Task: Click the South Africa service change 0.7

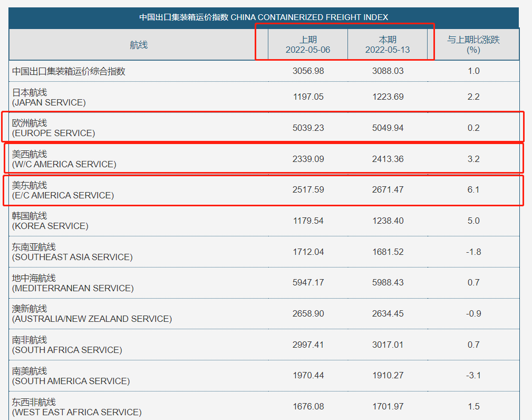Action: point(473,345)
